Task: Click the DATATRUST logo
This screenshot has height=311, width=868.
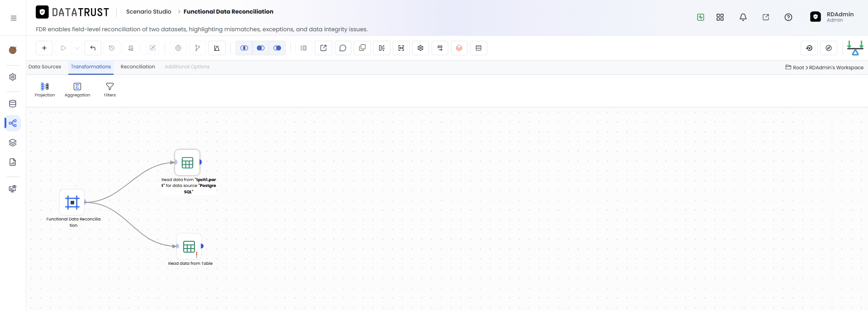Action: coord(72,12)
